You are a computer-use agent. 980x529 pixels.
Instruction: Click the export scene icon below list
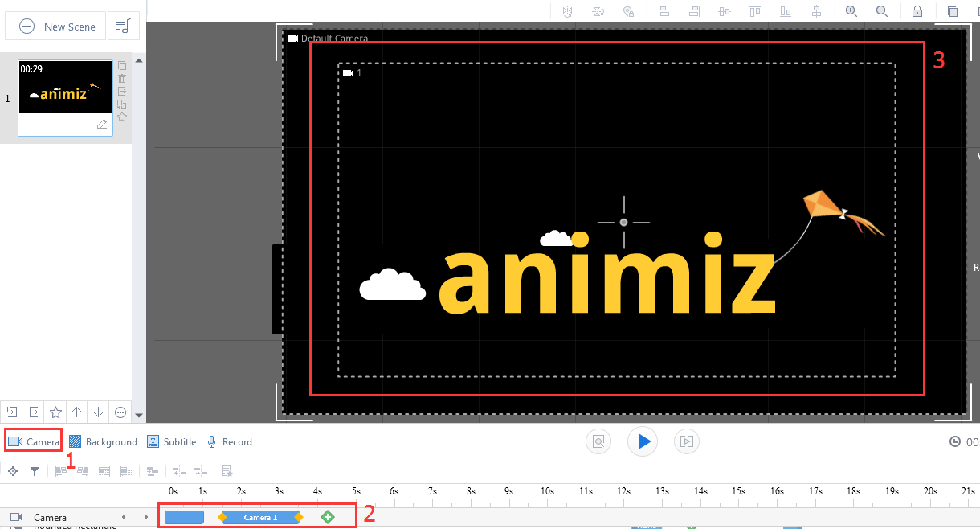[x=34, y=412]
